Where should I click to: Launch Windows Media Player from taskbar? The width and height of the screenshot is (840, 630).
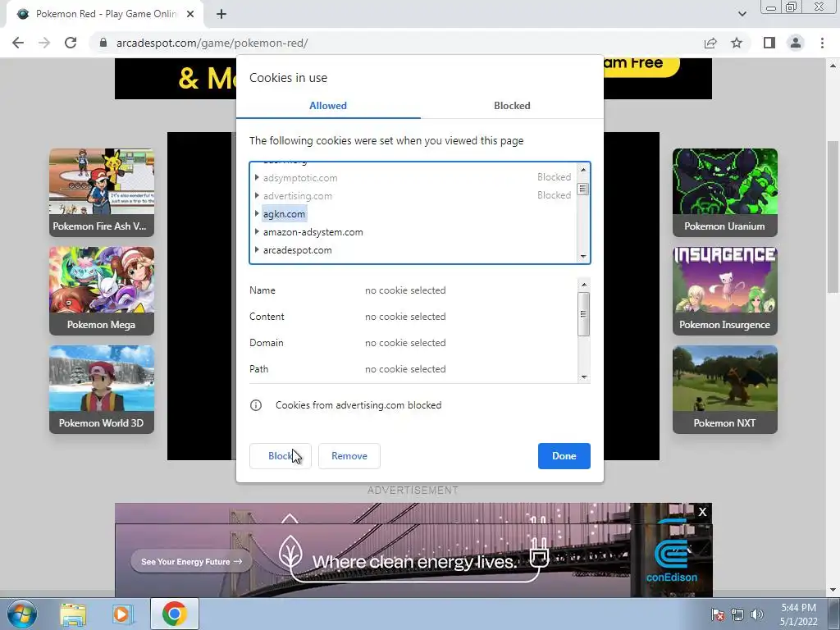point(123,614)
